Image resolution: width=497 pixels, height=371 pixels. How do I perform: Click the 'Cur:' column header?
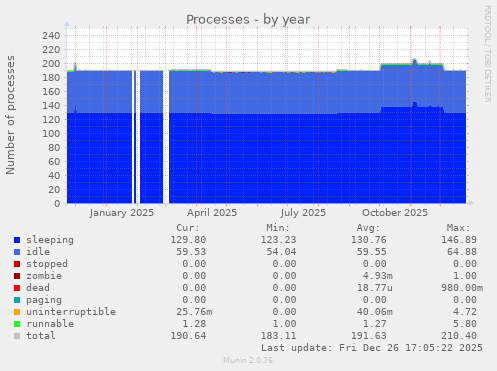tap(188, 228)
